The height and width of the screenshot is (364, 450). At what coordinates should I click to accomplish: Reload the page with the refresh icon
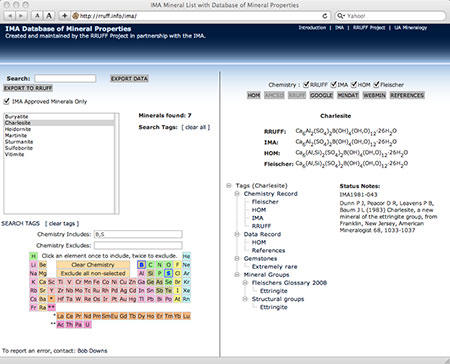tap(324, 16)
